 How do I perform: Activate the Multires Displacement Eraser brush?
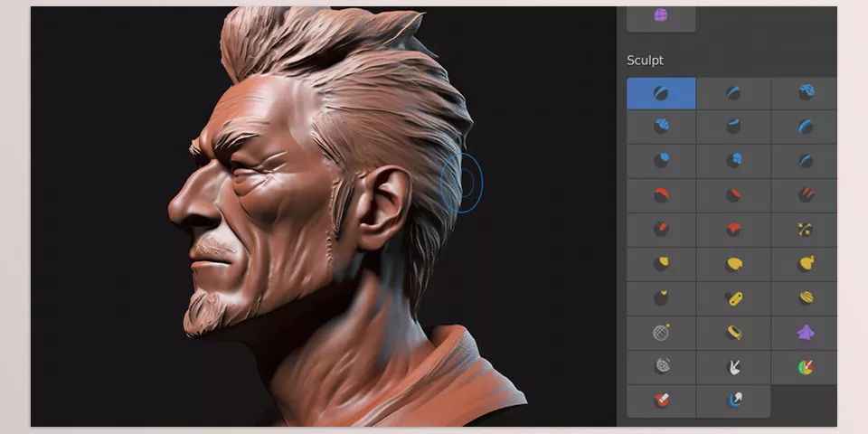click(x=661, y=401)
